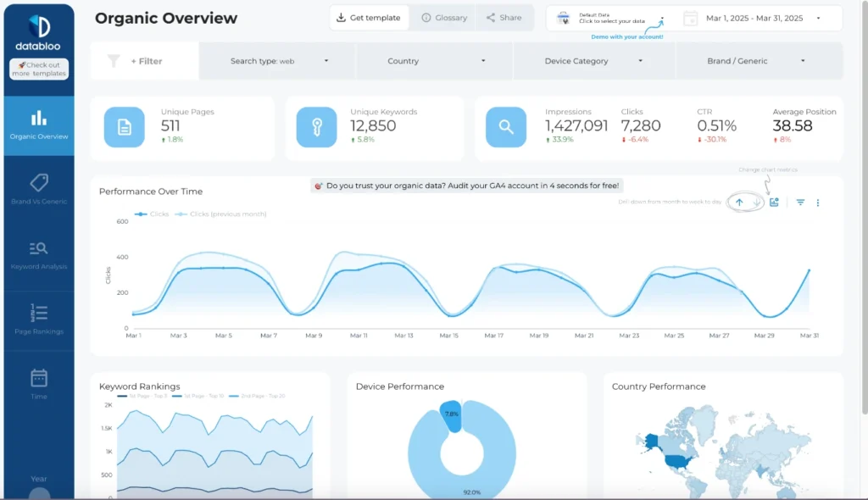Click the drill-up arrow on Performance chart

[740, 203]
